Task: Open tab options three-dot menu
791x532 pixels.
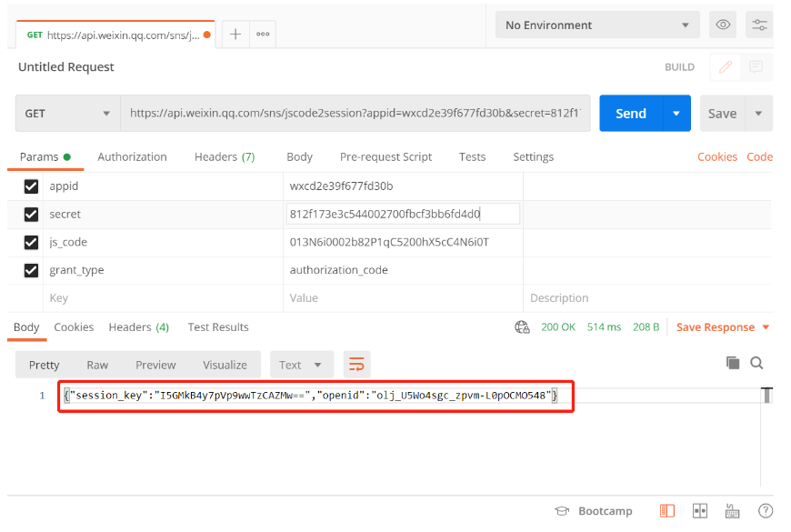Action: [263, 35]
